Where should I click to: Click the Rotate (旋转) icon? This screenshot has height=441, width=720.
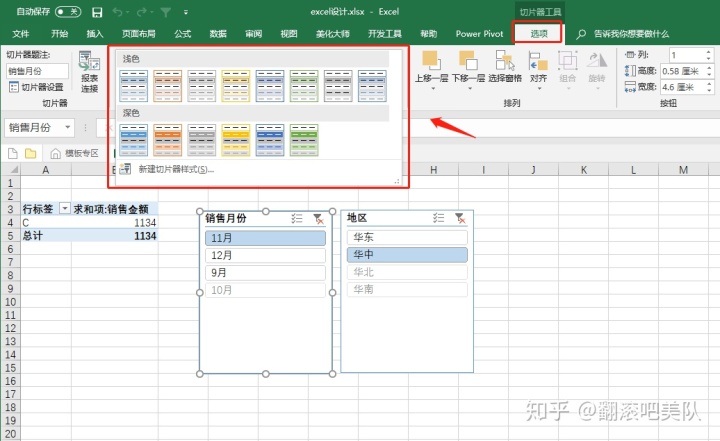(597, 60)
